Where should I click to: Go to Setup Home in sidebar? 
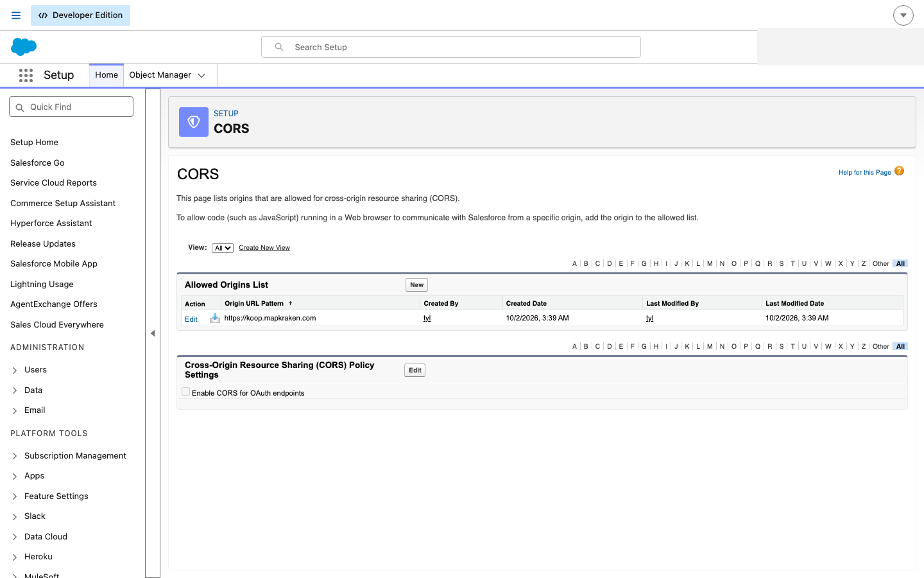[x=35, y=143]
